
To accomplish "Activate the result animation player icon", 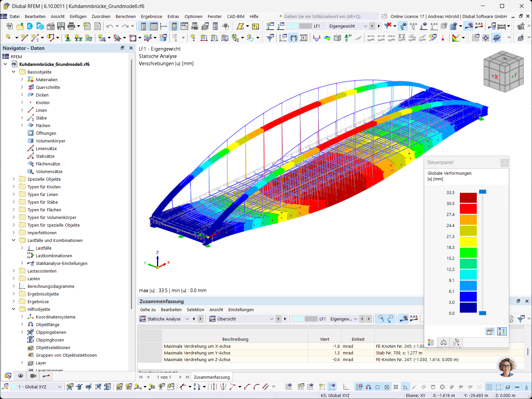I will tap(304, 38).
